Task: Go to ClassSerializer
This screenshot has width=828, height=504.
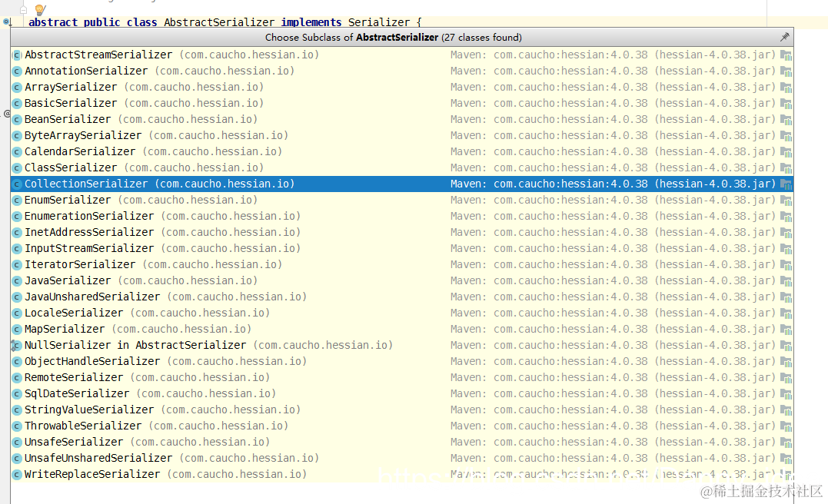Action: [x=402, y=167]
